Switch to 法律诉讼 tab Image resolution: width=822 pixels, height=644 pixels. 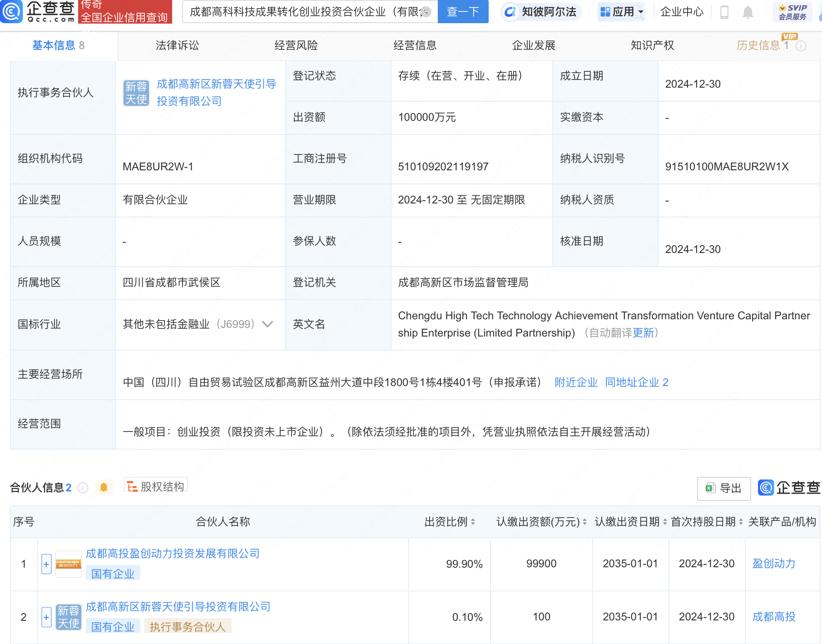point(177,45)
